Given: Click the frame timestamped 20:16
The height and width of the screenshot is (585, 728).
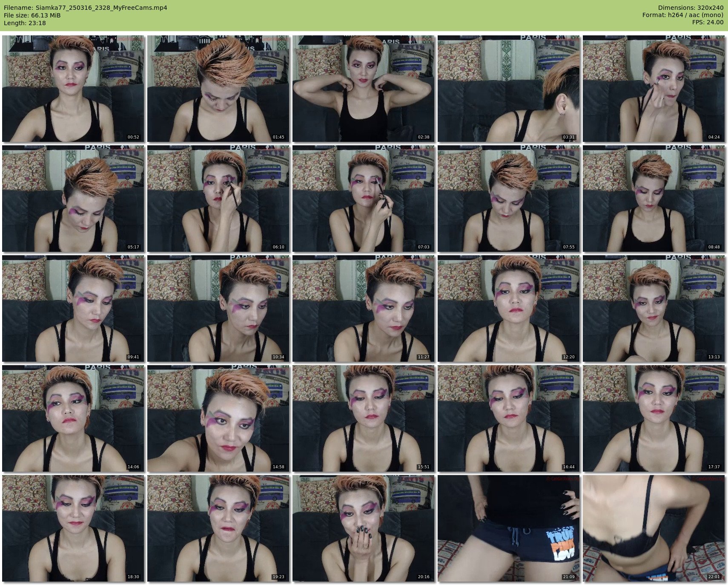Looking at the screenshot, I should coord(364,528).
